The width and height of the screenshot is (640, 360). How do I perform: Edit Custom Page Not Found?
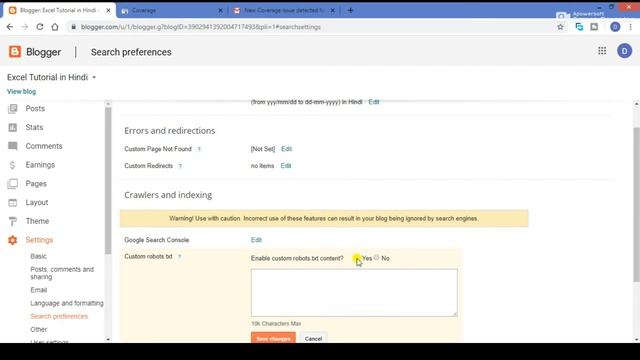pos(286,149)
